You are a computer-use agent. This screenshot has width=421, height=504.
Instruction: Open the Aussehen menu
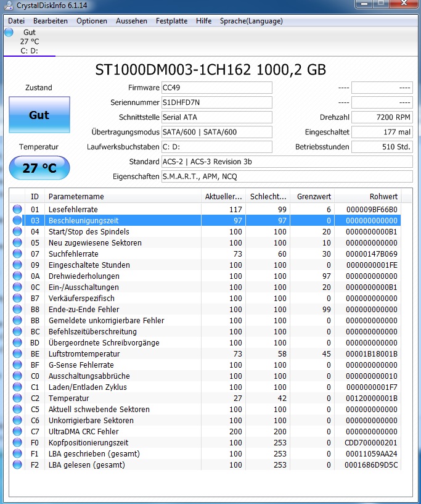click(131, 21)
